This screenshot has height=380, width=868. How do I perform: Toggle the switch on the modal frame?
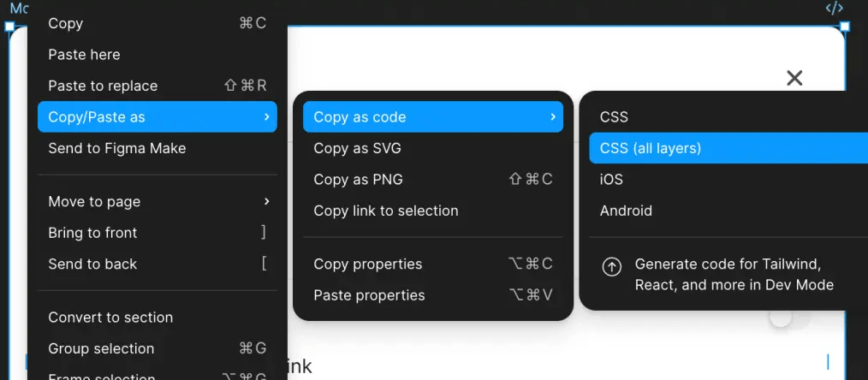click(789, 318)
